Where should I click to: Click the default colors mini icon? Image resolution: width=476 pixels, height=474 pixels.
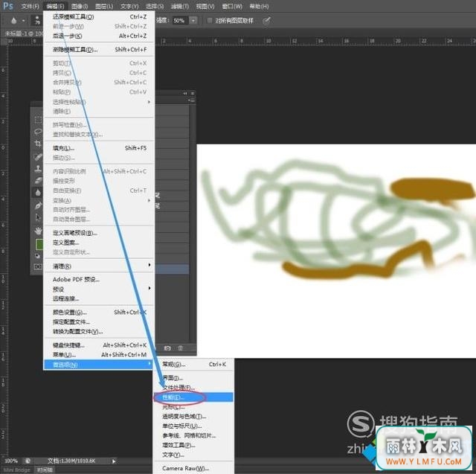(38, 256)
